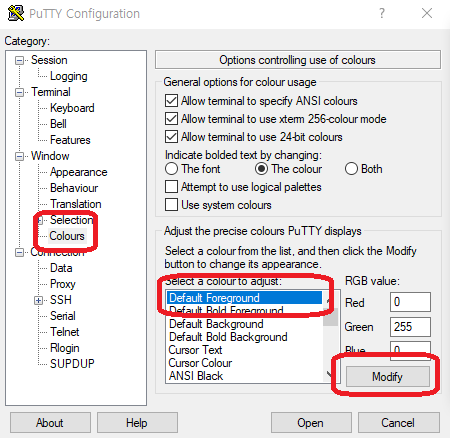
Task: Collapse the Terminal tree node
Action: click(19, 92)
